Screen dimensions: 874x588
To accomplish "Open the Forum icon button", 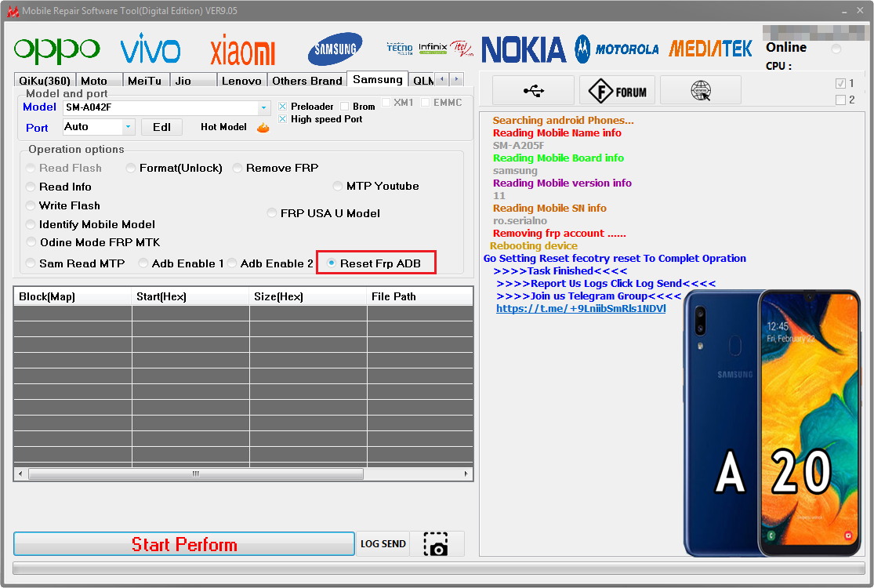I will coord(618,91).
